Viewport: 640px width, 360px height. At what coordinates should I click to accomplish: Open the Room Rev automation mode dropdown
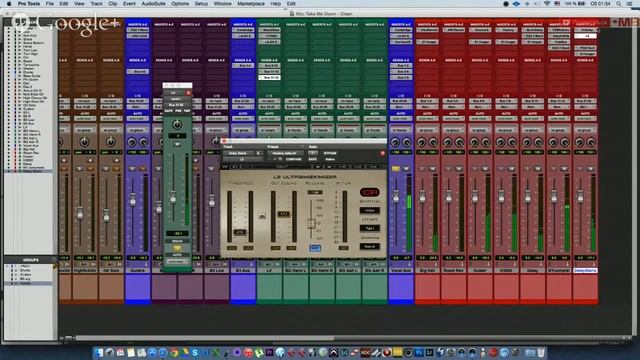tap(453, 118)
